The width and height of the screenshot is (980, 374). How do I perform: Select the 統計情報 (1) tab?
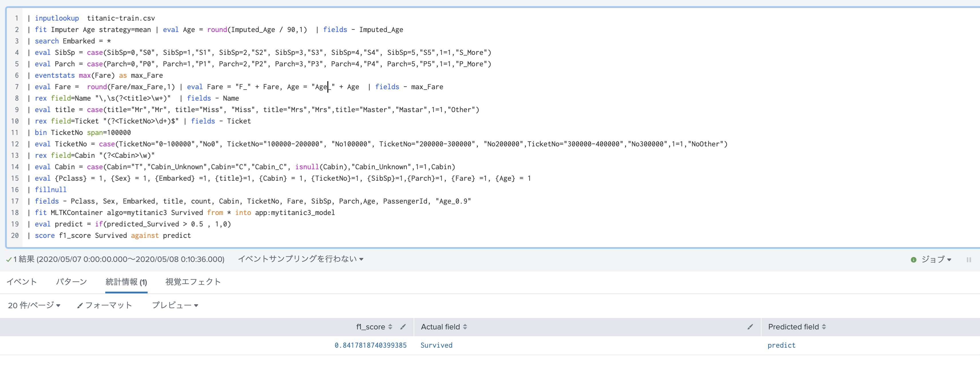pyautogui.click(x=126, y=282)
